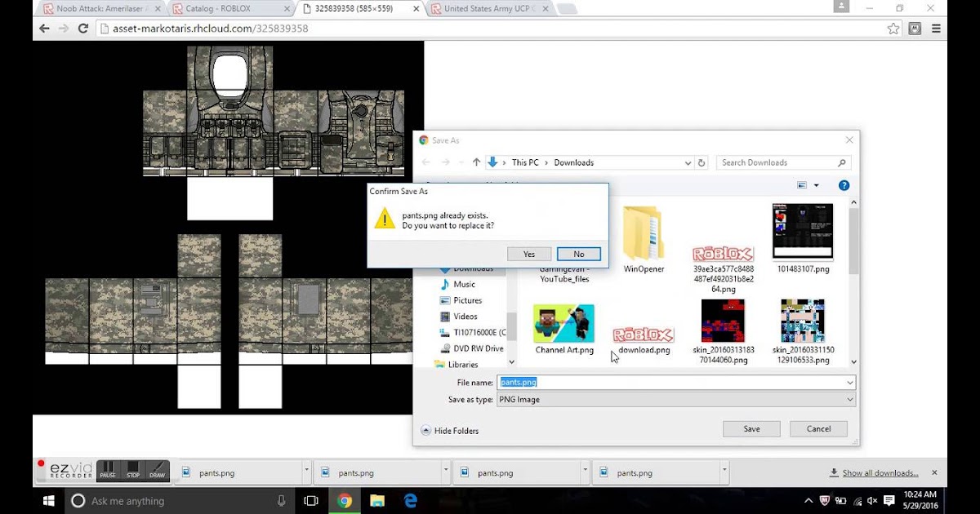980x514 pixels.
Task: Select Videos in the navigation pane
Action: pyautogui.click(x=465, y=317)
